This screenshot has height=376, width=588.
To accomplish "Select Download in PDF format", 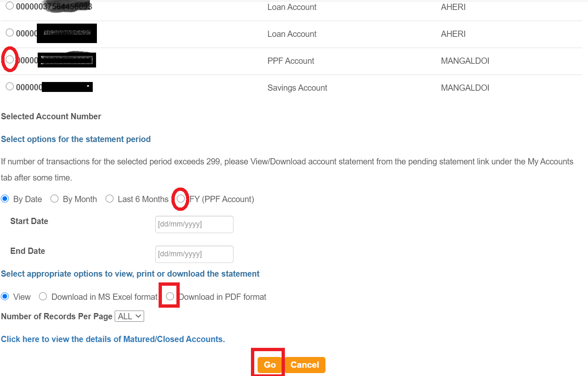I will click(169, 296).
